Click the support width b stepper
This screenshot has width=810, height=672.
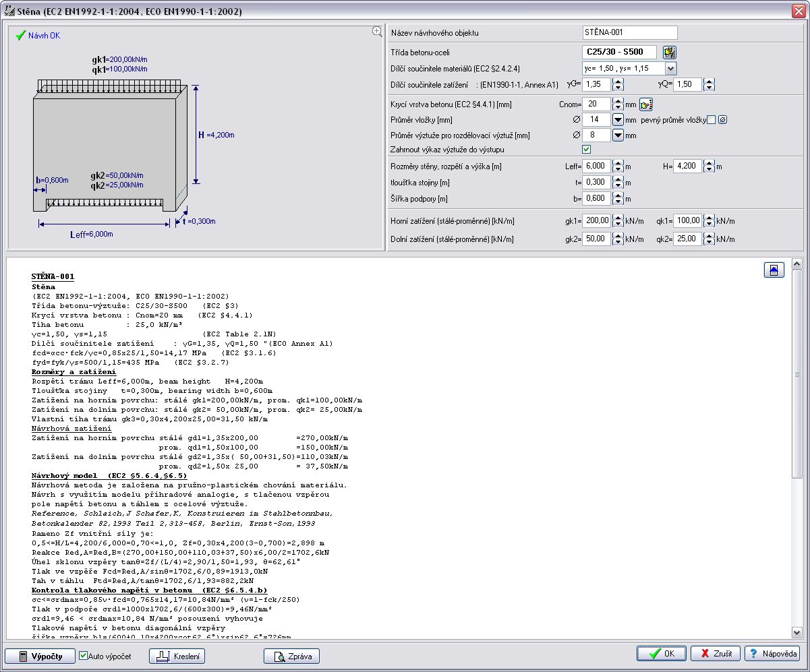pyautogui.click(x=618, y=198)
